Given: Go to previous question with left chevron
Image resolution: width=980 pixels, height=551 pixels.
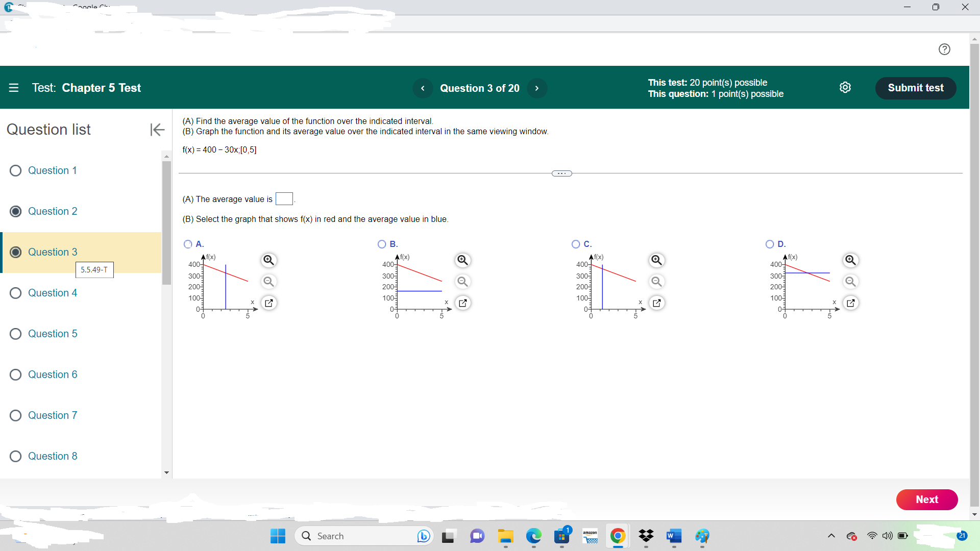Looking at the screenshot, I should [423, 88].
